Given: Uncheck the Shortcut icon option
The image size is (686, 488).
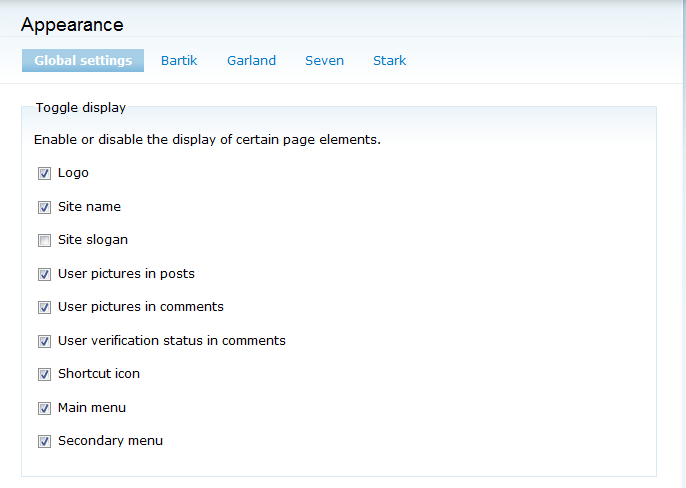Looking at the screenshot, I should coord(44,374).
